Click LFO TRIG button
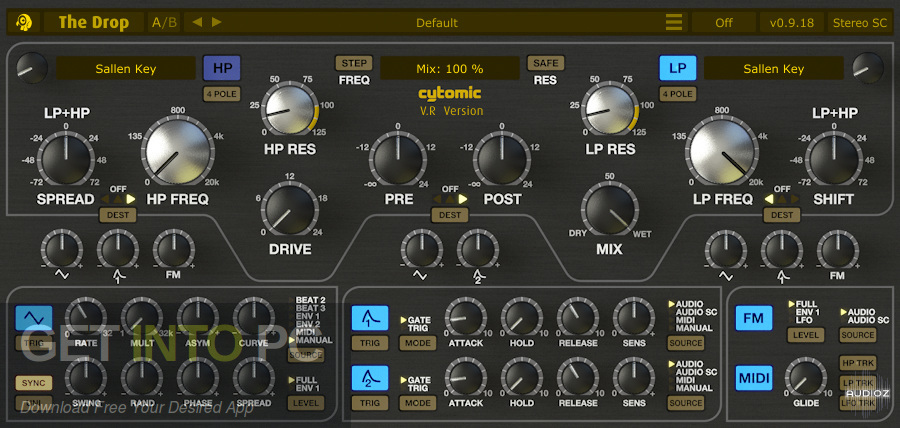The height and width of the screenshot is (428, 900). click(x=34, y=344)
